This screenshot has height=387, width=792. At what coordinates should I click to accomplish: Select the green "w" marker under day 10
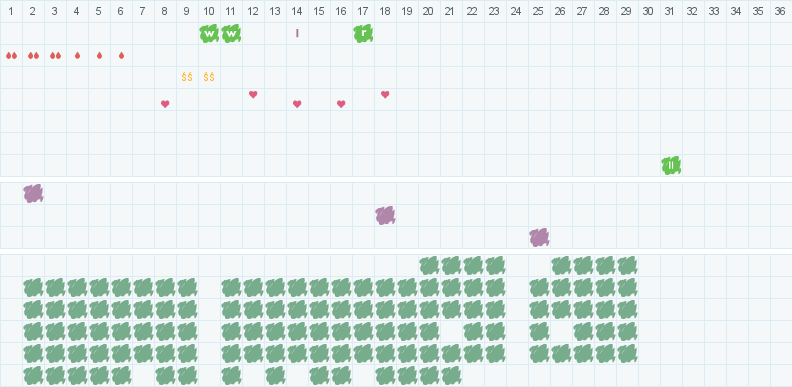tap(209, 33)
